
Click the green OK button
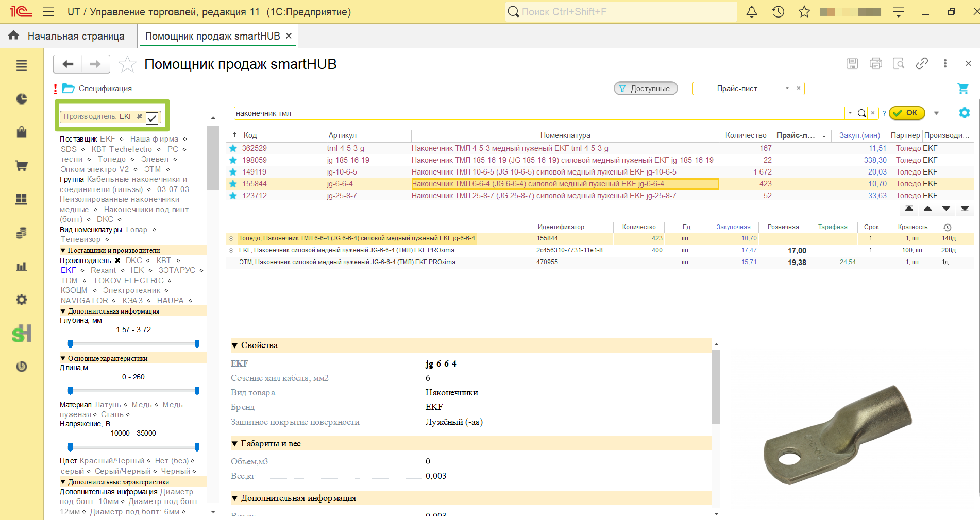click(x=907, y=113)
